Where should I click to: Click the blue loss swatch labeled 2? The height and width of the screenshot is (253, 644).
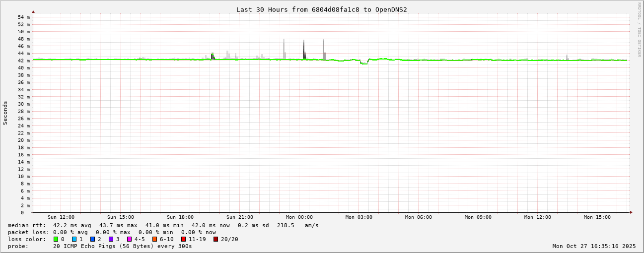(93, 239)
